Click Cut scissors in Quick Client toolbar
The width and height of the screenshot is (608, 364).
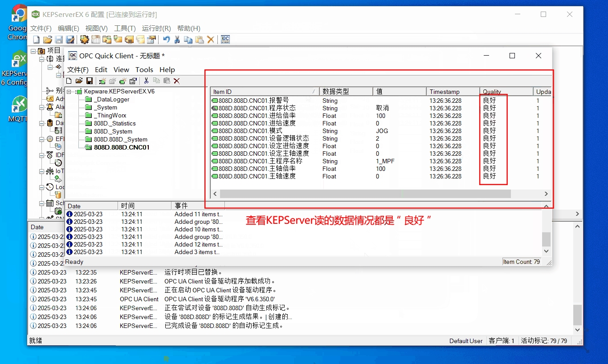[x=146, y=81]
